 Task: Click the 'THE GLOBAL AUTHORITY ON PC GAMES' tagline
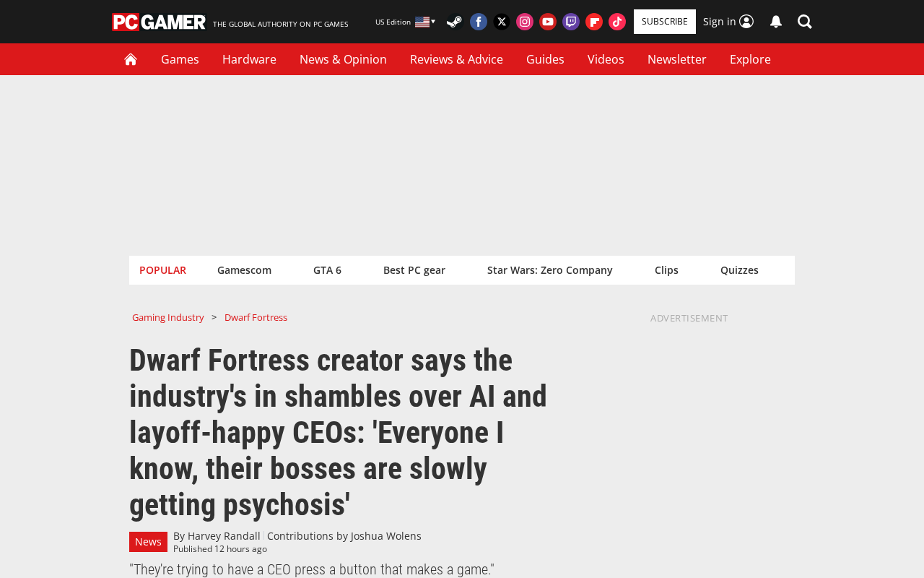click(x=281, y=24)
